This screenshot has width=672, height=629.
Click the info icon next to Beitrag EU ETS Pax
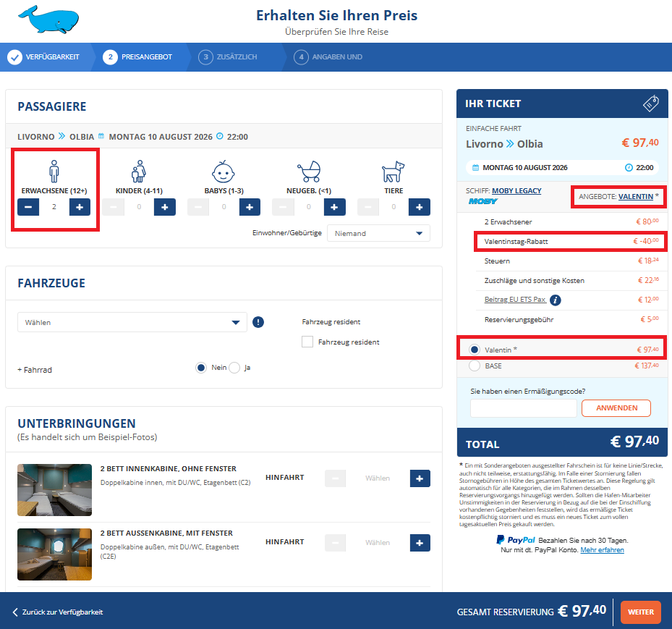(556, 300)
